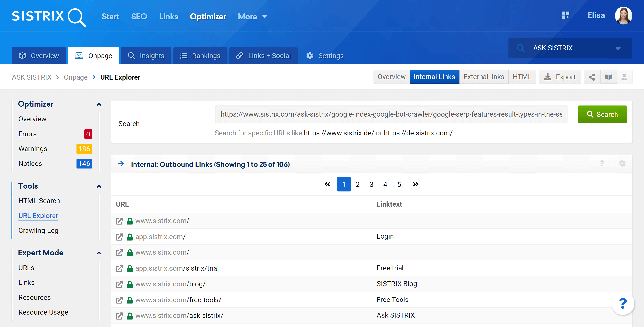Open the More dropdown in top navigation
The image size is (644, 327).
(x=252, y=17)
